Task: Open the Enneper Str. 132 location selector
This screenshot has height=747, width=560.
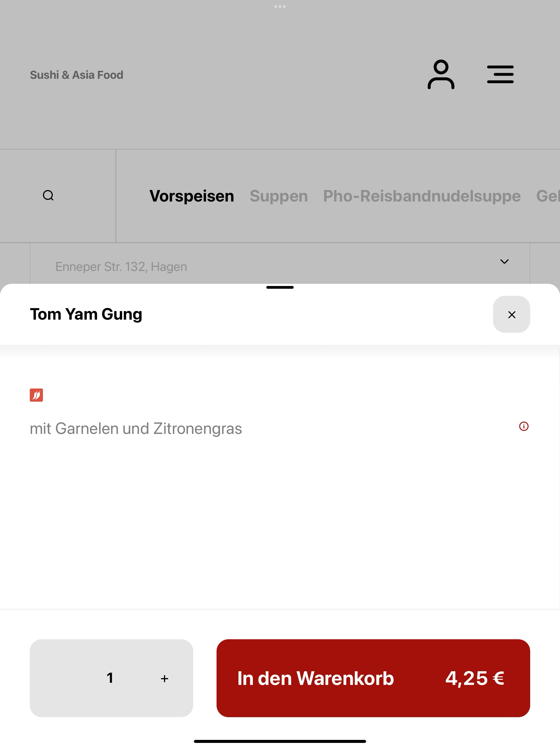Action: pos(280,264)
